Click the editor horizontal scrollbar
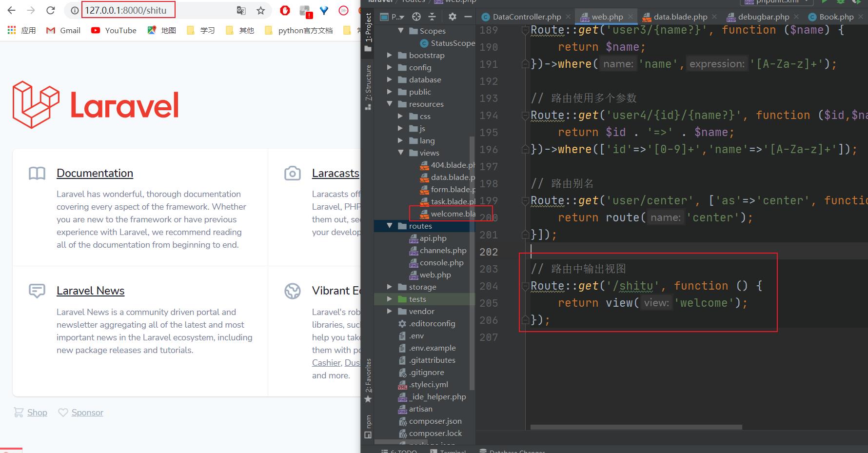 [636, 427]
